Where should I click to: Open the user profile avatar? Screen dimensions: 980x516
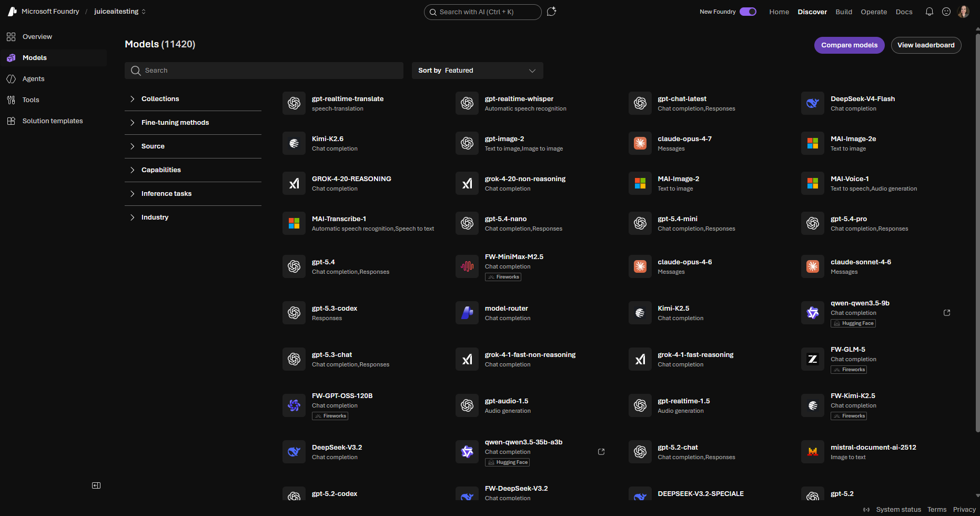(964, 12)
